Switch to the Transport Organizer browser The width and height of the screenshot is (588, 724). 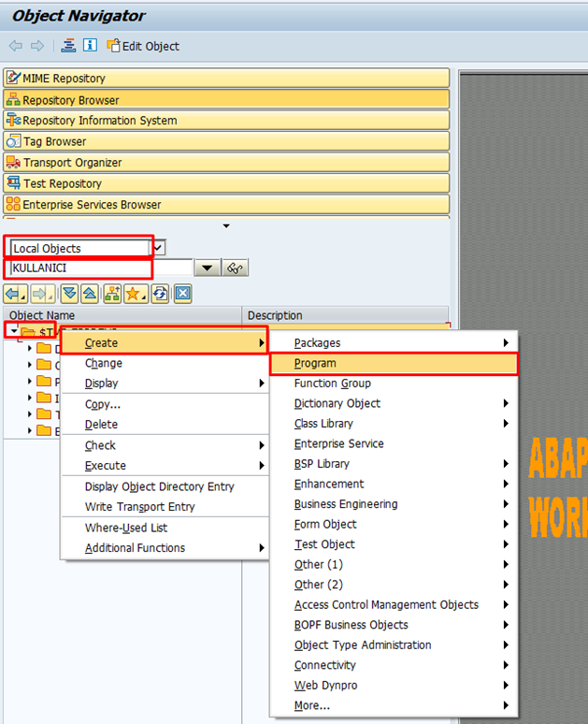pyautogui.click(x=72, y=163)
